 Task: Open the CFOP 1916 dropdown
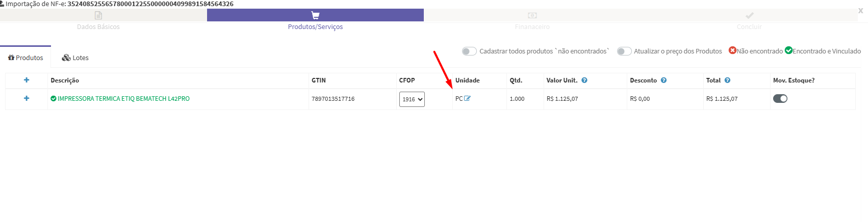coord(412,99)
